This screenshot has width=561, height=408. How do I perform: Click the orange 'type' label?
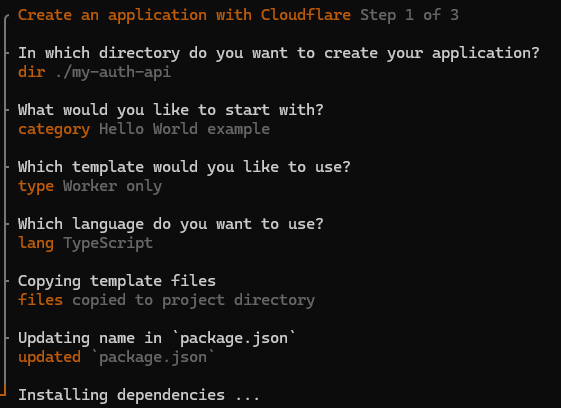36,186
